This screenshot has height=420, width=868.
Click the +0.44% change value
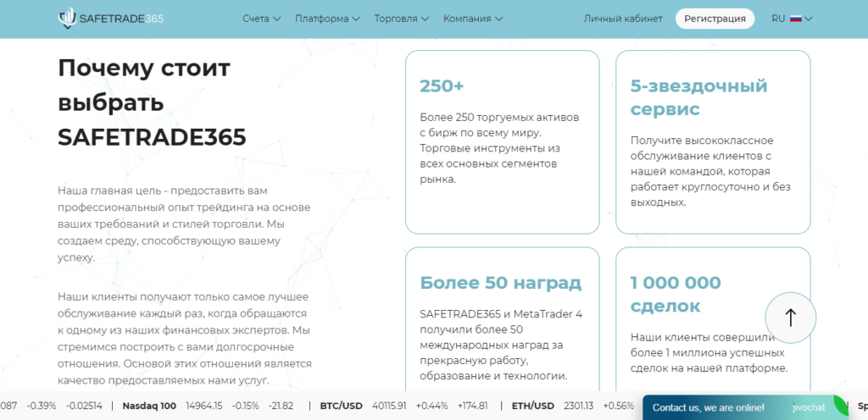432,406
